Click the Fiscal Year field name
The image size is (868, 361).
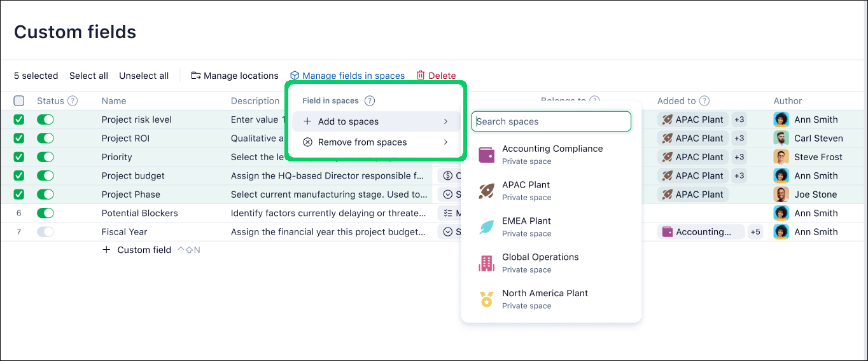(125, 232)
